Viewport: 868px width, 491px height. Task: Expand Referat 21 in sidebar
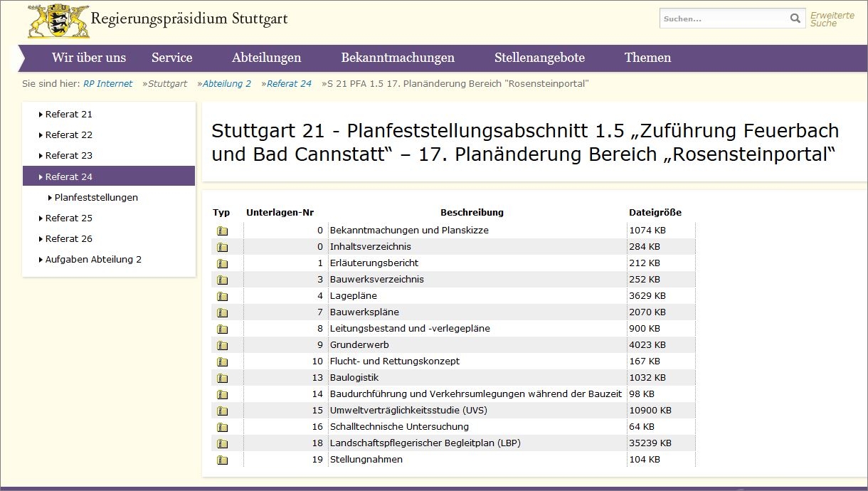pos(68,114)
